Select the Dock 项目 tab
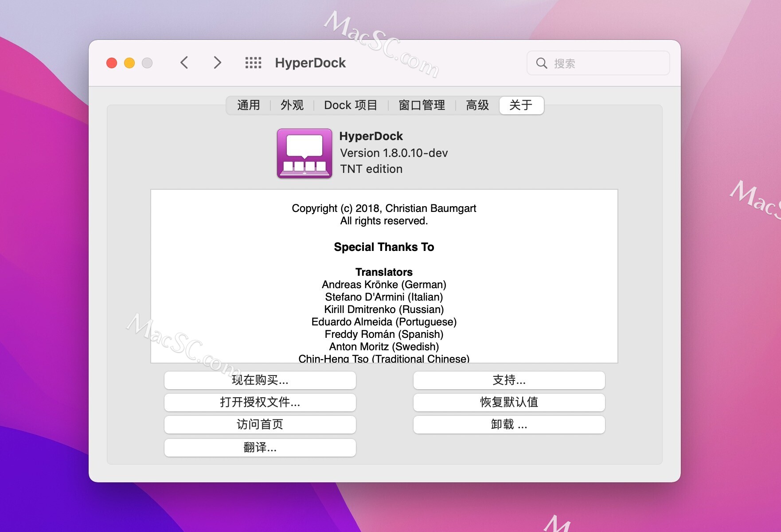This screenshot has width=781, height=532. point(351,106)
